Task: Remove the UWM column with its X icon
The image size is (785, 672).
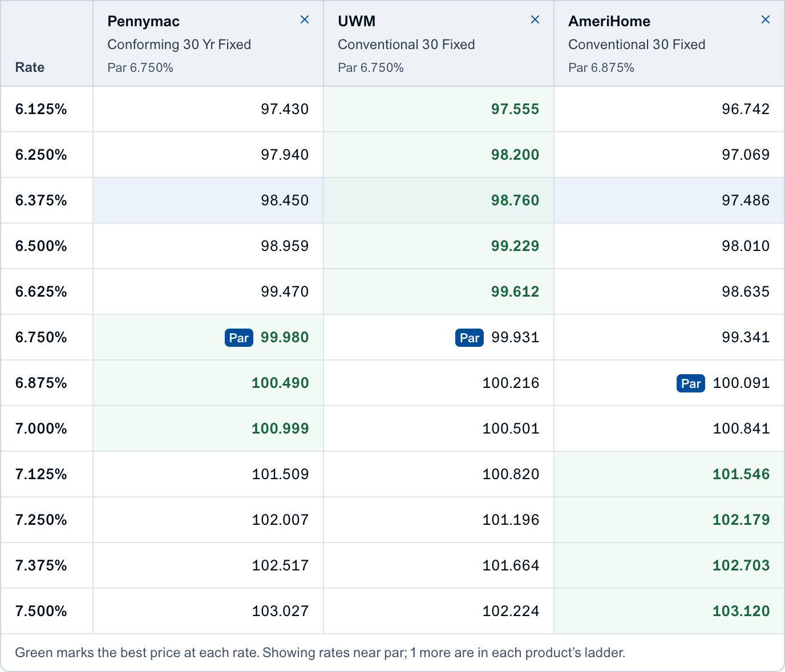Action: [x=535, y=20]
